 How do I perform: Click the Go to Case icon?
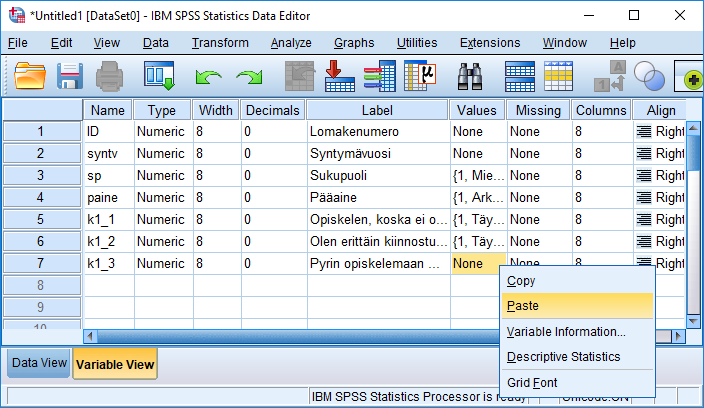click(300, 76)
